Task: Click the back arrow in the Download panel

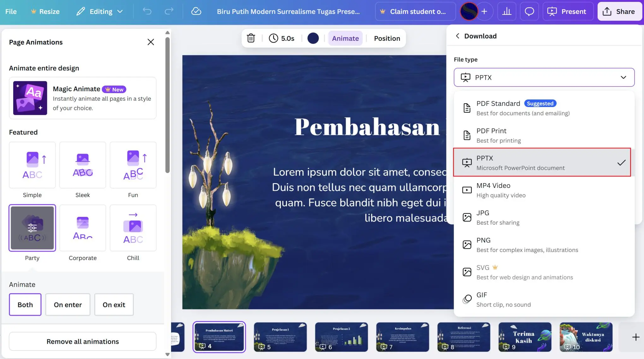Action: point(457,36)
